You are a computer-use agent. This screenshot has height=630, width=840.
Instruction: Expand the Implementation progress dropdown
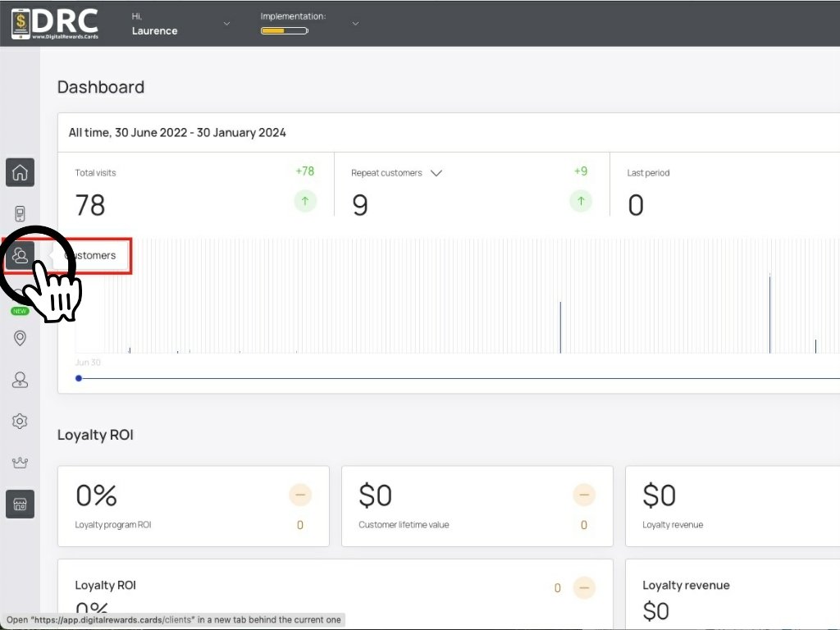[x=354, y=24]
